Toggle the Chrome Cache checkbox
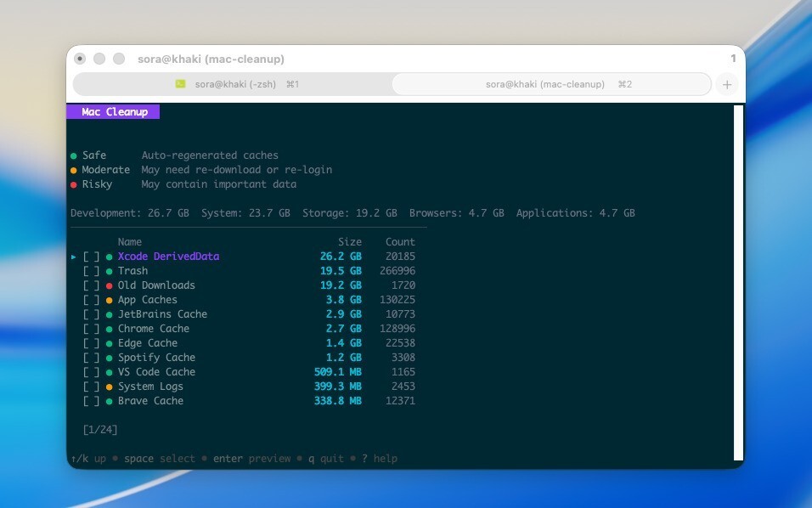 coord(91,329)
